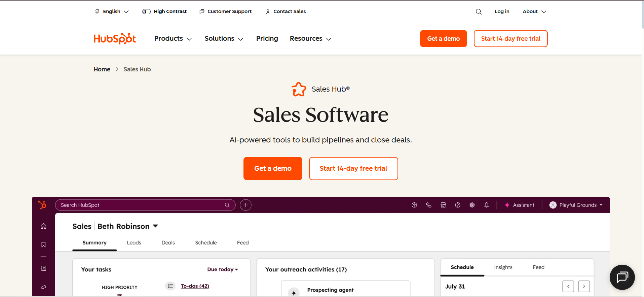
Task: Open the English language dropdown
Action: pyautogui.click(x=112, y=11)
